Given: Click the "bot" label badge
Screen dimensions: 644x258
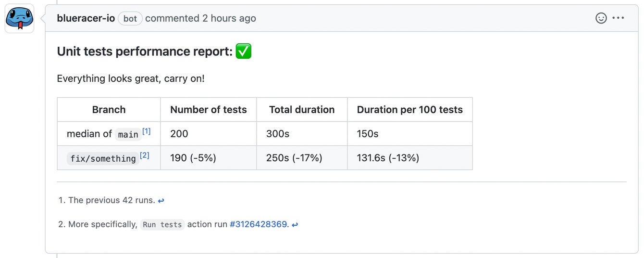Looking at the screenshot, I should [x=130, y=19].
